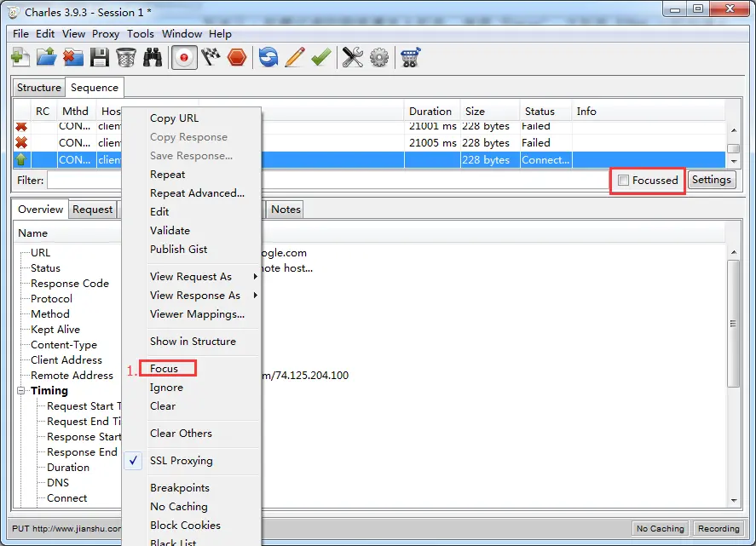
Task: Collapse the Timing tree node
Action: [20, 391]
